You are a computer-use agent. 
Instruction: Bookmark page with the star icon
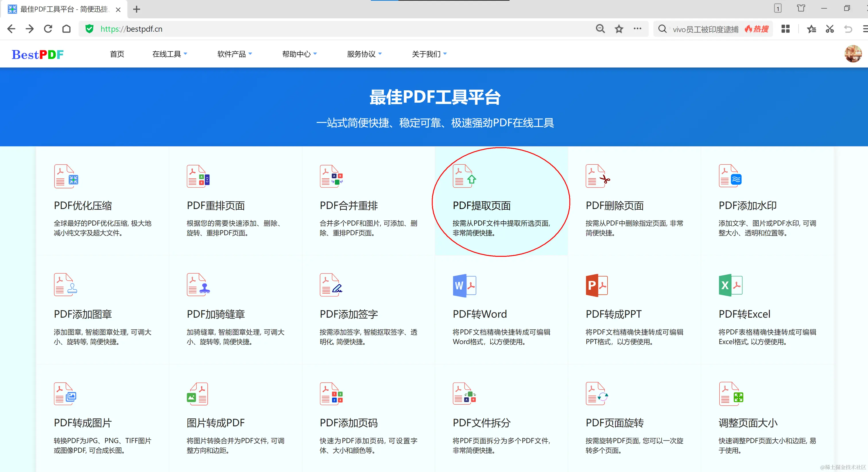(x=619, y=29)
